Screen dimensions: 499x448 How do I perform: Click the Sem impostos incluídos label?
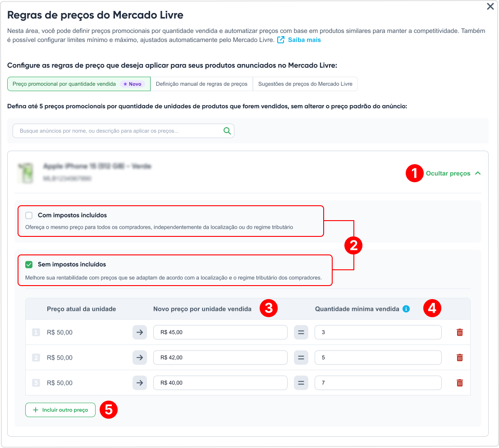(x=72, y=264)
